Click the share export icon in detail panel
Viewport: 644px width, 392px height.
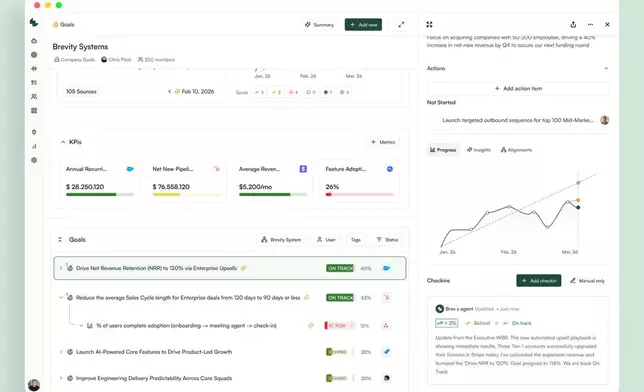573,25
